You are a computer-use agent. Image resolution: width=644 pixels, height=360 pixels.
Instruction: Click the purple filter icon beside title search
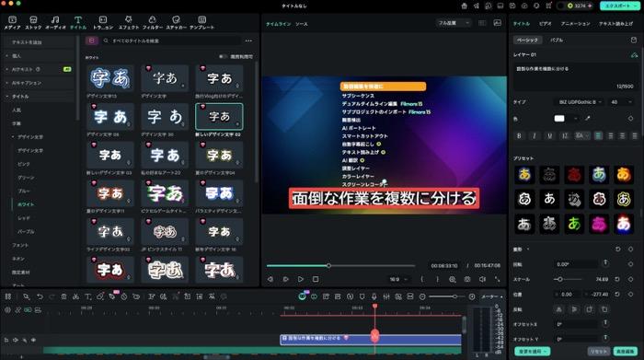coord(92,41)
